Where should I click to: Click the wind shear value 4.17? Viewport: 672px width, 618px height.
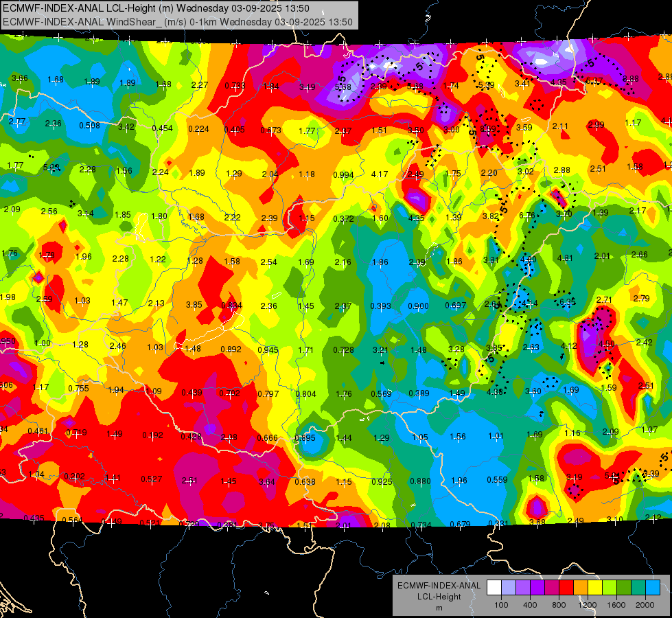pos(380,174)
